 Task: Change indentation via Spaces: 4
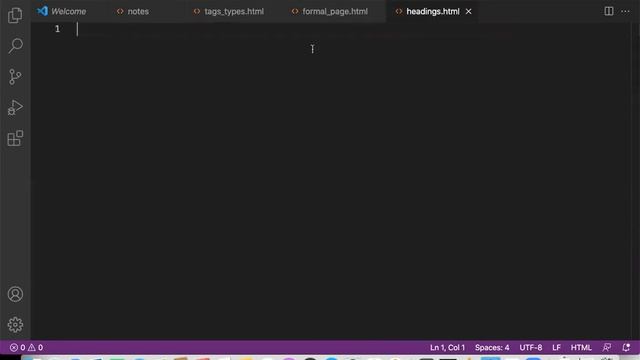(x=492, y=347)
